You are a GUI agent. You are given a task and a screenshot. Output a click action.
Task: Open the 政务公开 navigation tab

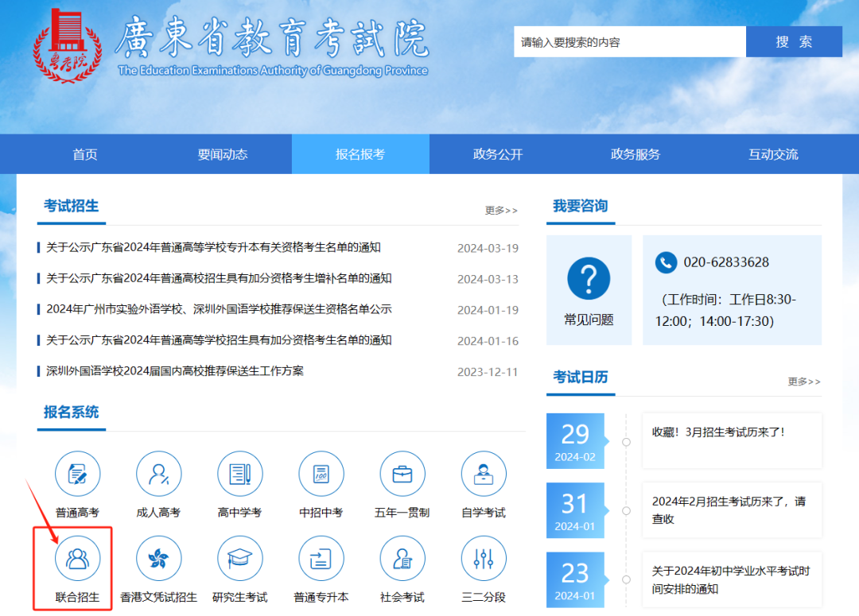click(x=498, y=154)
